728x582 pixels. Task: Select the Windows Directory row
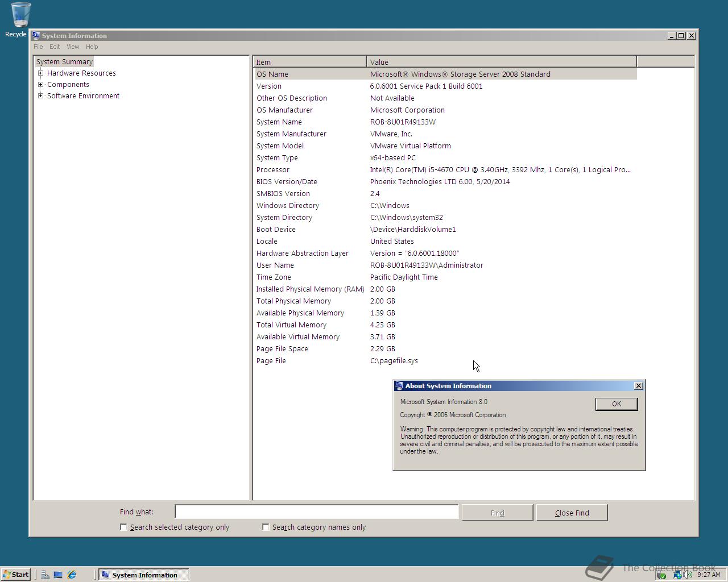point(445,205)
